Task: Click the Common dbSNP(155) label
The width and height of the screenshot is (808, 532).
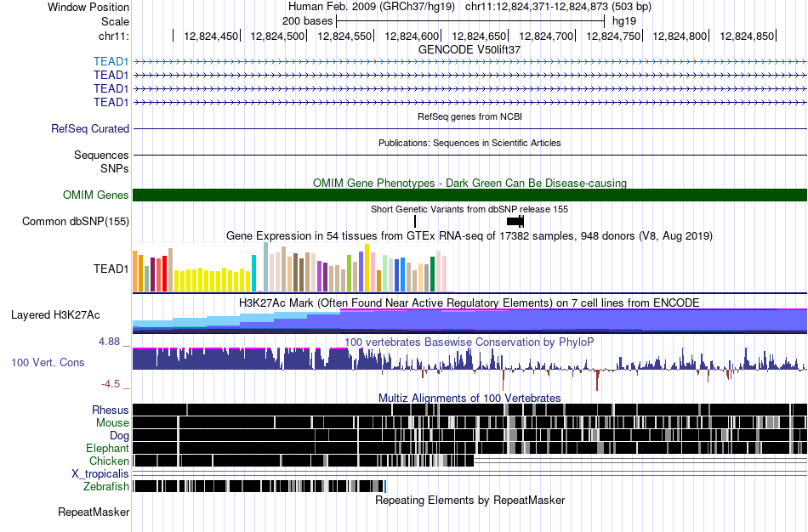Action: [76, 222]
